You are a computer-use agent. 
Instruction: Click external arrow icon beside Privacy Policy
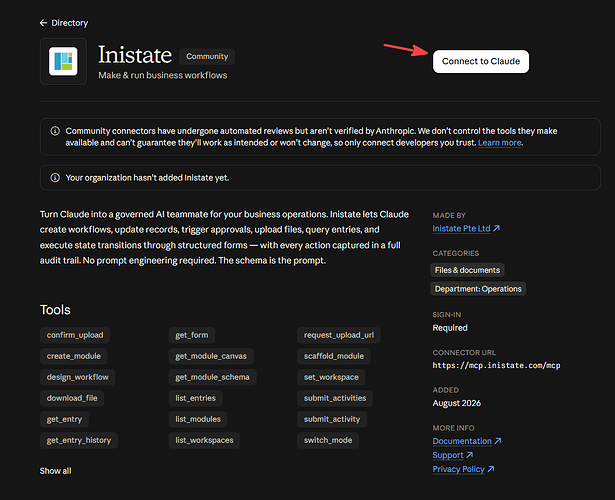tap(491, 469)
